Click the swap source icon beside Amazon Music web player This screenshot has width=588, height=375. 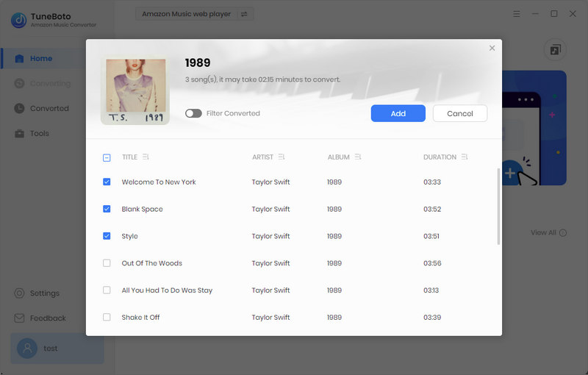coord(244,14)
